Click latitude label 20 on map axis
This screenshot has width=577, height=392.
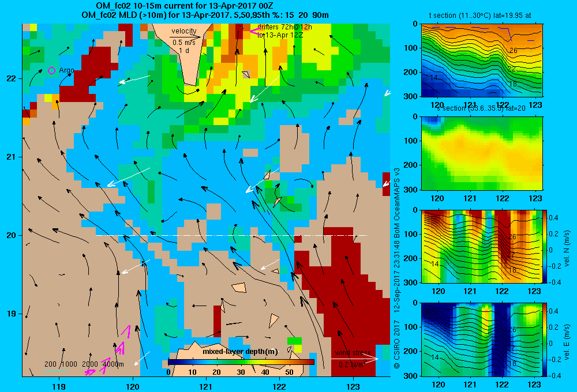pyautogui.click(x=11, y=235)
